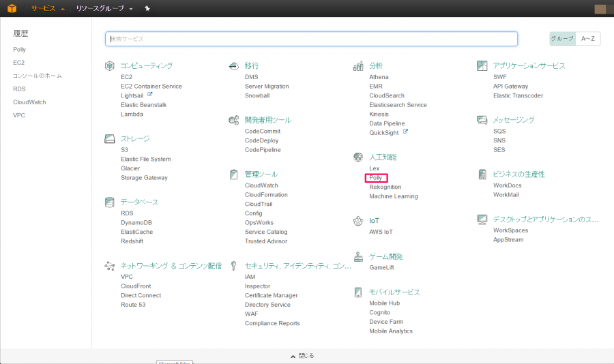Open IAM service
The width and height of the screenshot is (614, 364).
coord(250,277)
